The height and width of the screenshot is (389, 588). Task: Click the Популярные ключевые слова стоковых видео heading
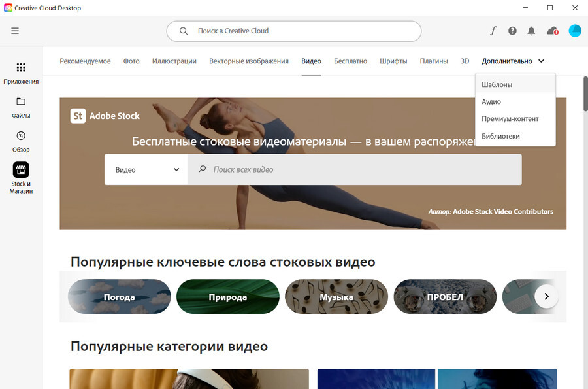[x=223, y=262]
